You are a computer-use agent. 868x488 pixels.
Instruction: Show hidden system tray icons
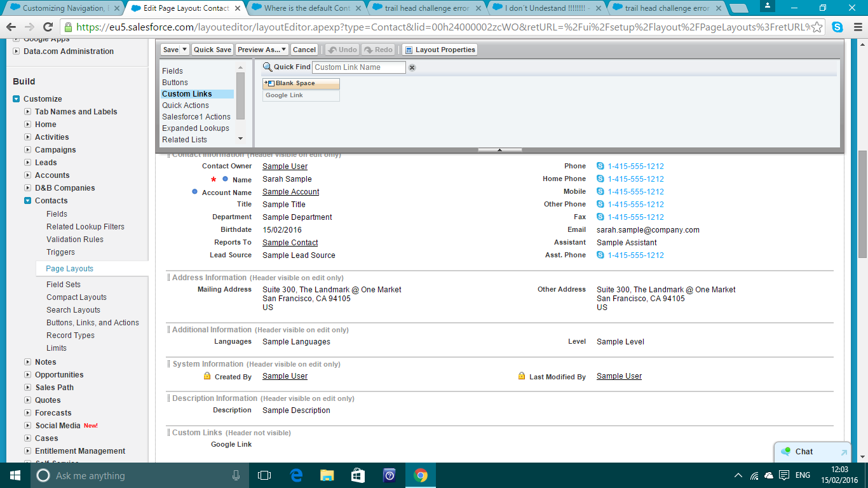click(x=738, y=475)
